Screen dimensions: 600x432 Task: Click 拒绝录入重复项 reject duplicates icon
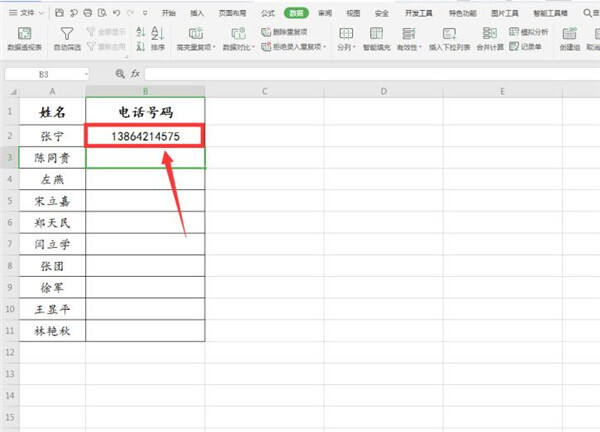tap(266, 47)
